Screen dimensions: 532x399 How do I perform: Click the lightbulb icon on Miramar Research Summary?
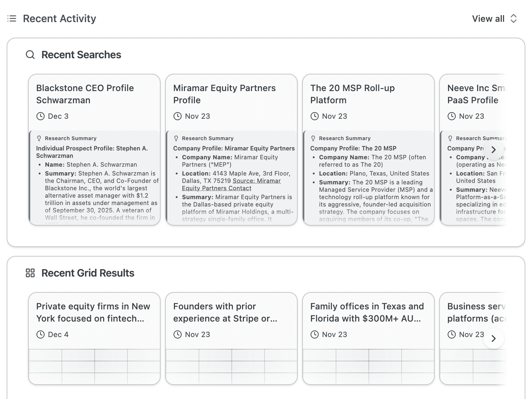[176, 138]
